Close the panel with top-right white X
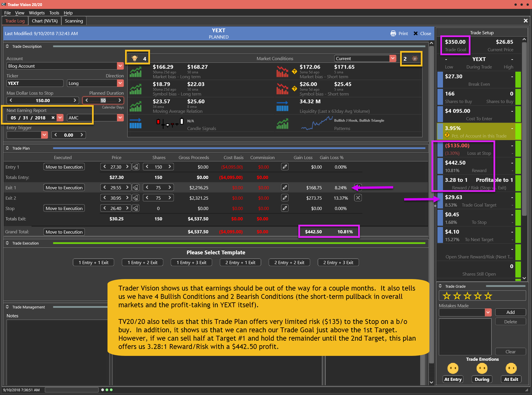532x395 pixels. [525, 21]
